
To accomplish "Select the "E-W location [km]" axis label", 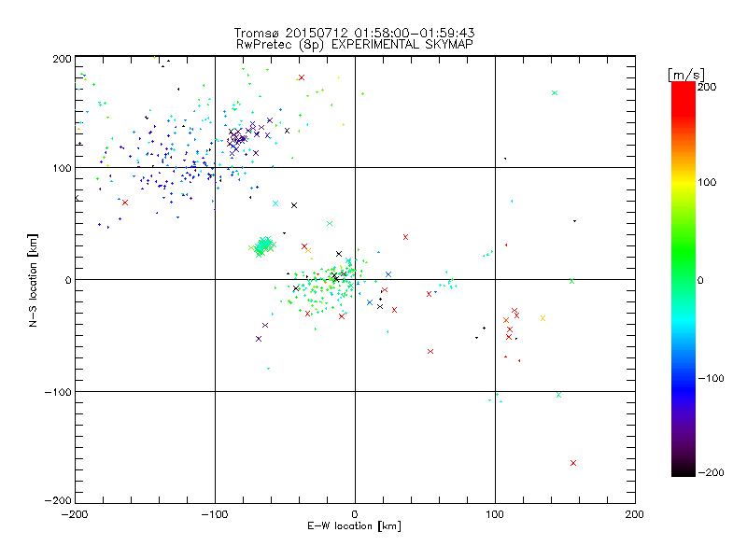I will (x=354, y=525).
